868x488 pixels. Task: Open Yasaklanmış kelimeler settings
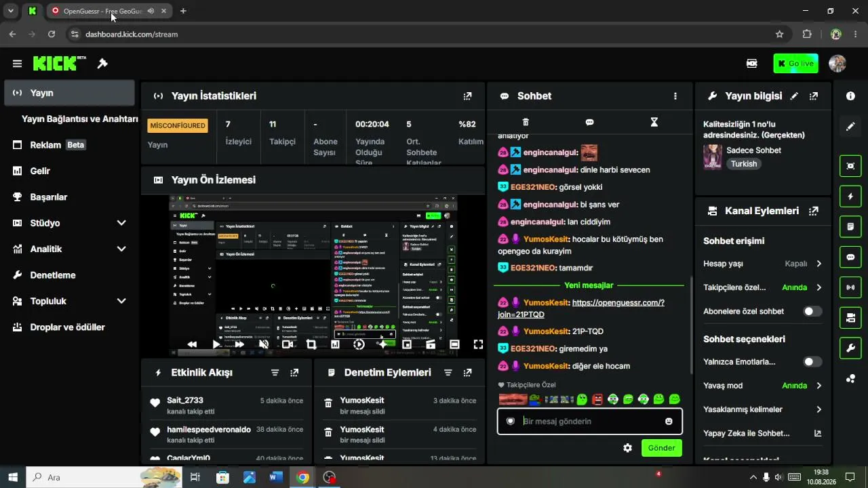pyautogui.click(x=763, y=409)
